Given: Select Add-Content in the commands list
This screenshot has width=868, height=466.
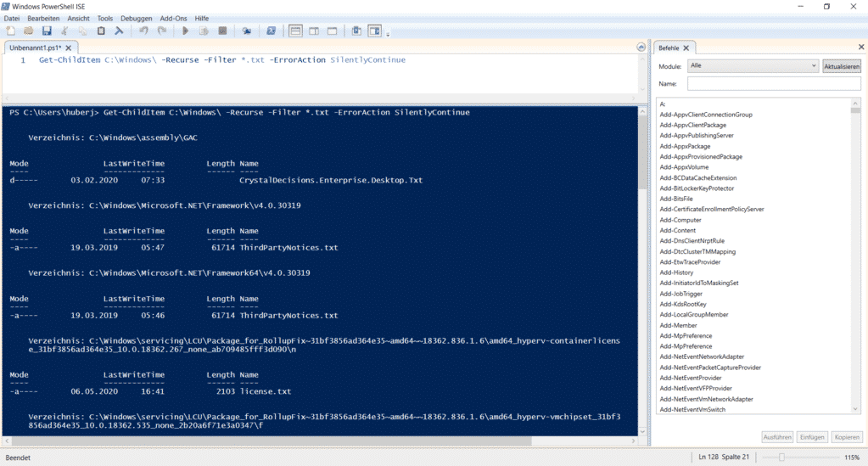Looking at the screenshot, I should [x=678, y=231].
